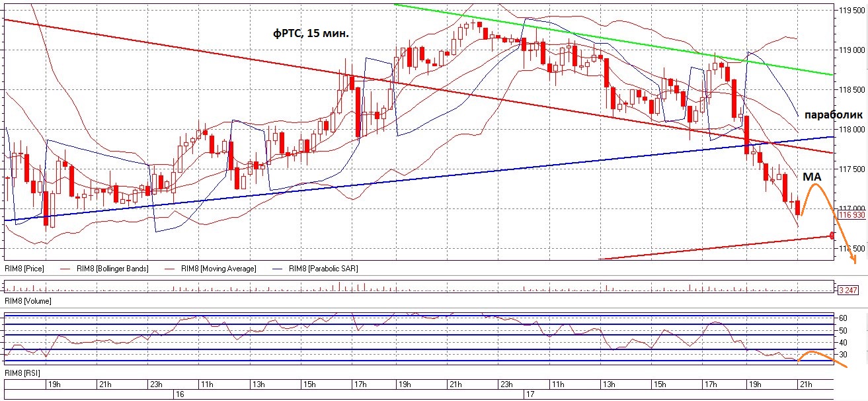
Task: Click the 40 level on RSI axis
Action: pos(844,343)
